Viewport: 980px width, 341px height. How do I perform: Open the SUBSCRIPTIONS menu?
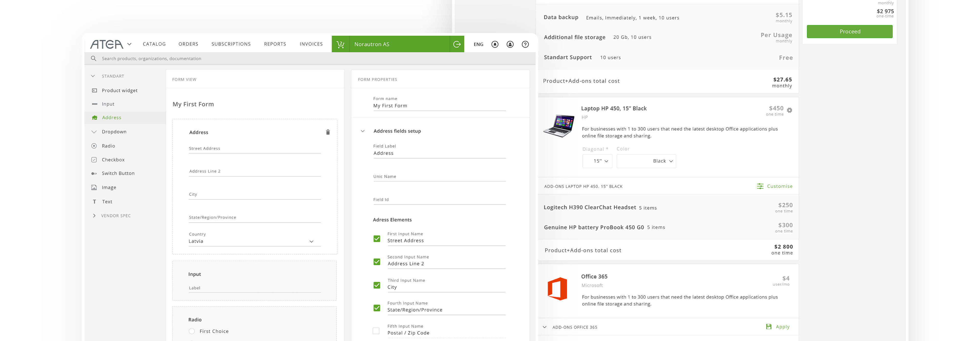click(231, 44)
